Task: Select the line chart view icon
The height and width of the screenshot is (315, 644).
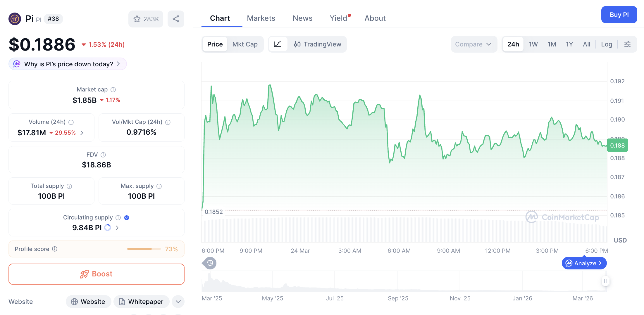Action: (x=278, y=44)
